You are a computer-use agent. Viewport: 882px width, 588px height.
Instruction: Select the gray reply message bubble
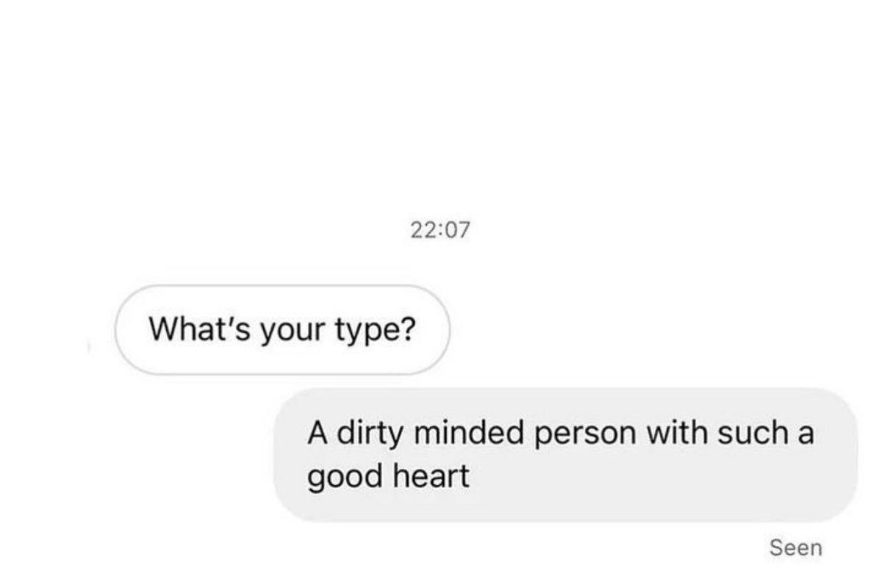(565, 455)
